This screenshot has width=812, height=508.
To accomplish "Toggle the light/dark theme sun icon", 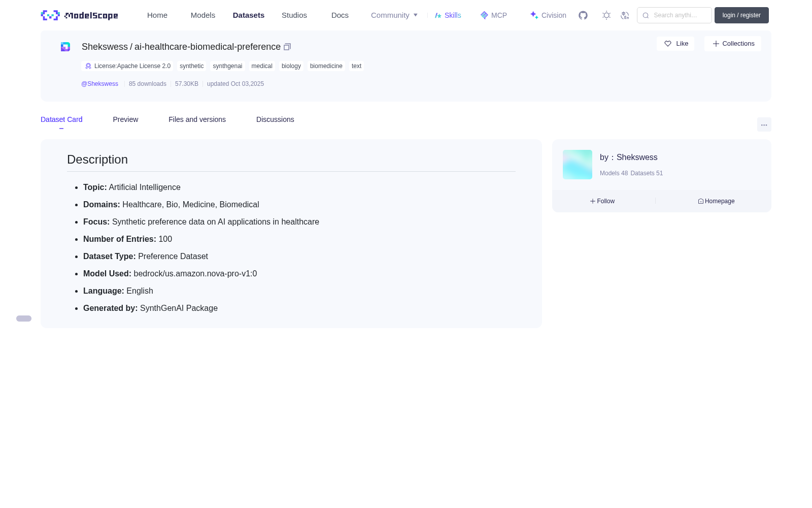I will (606, 15).
